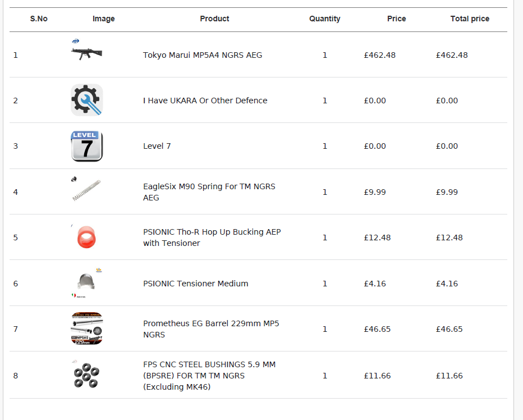Click the gear and wrench icon

pos(87,100)
